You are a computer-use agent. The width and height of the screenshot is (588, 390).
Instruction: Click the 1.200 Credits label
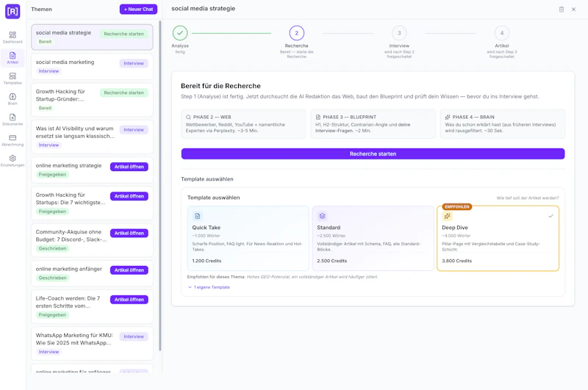coord(207,261)
